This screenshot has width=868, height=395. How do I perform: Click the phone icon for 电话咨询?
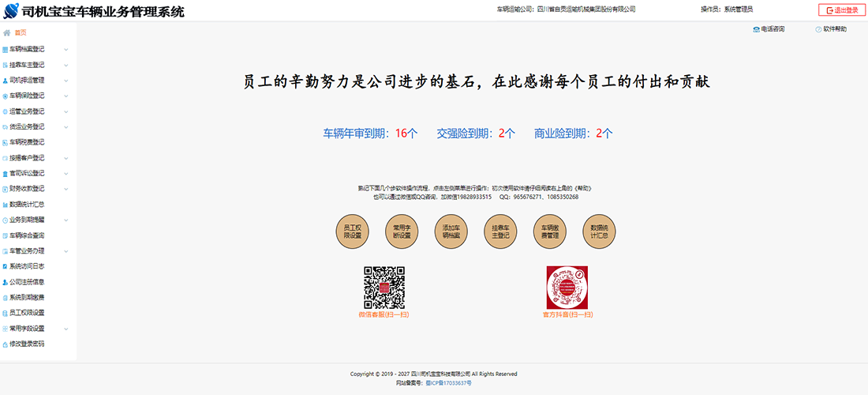(x=756, y=29)
